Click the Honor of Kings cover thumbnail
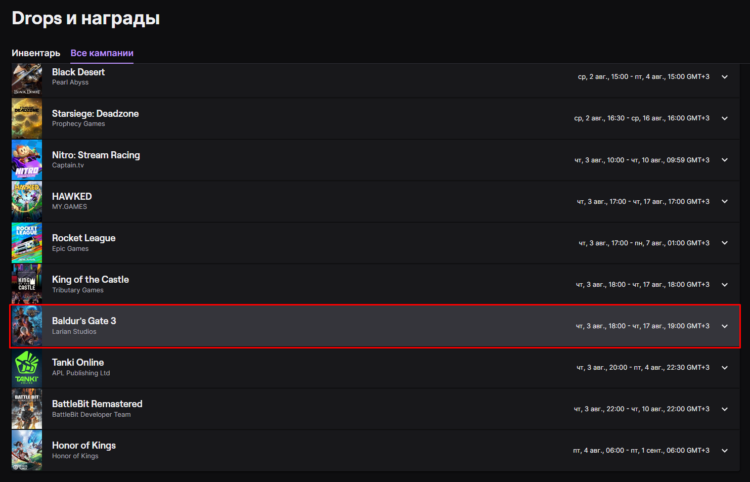This screenshot has height=482, width=750. coord(26,451)
